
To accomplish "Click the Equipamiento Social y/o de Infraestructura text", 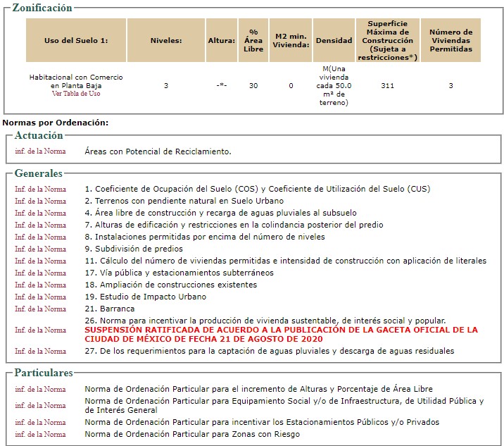I will (284, 405).
